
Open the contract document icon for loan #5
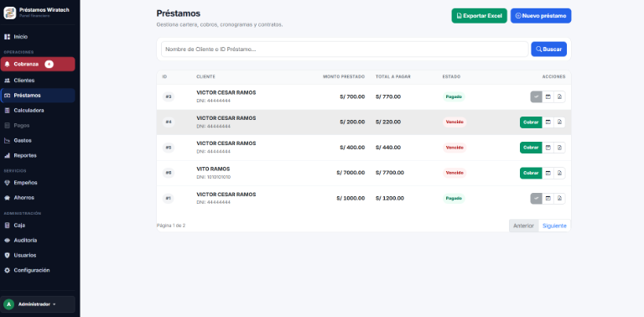[x=559, y=148]
